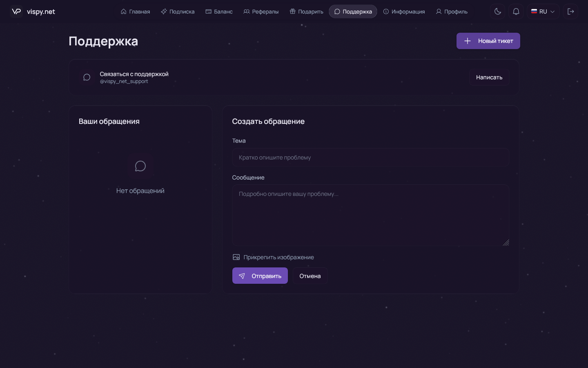Toggle dark mode moon icon

coord(498,11)
